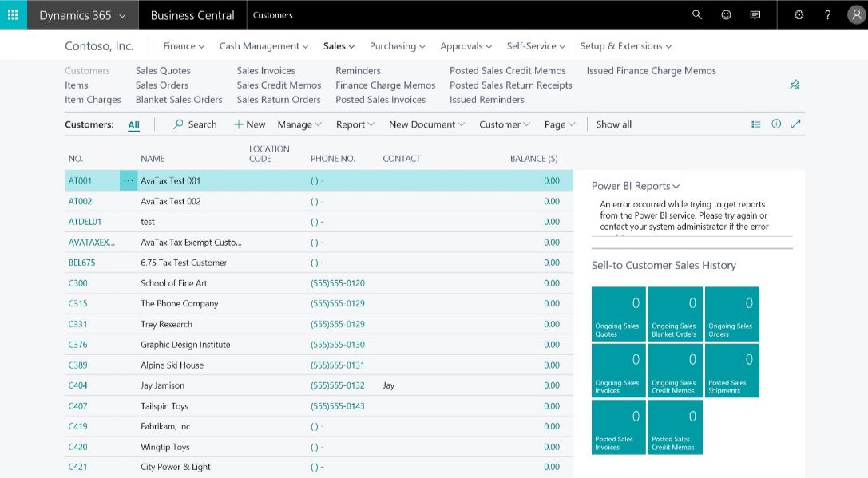Open the Self-Service menu

click(x=536, y=46)
